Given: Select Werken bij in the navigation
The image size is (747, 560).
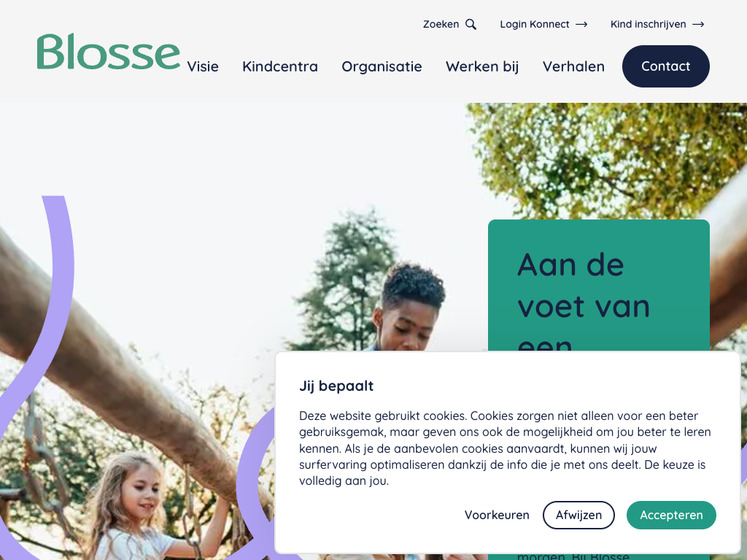Looking at the screenshot, I should click(x=482, y=66).
